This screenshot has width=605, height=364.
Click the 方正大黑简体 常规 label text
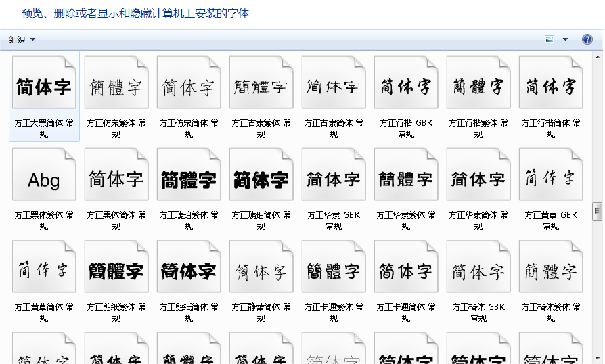point(44,129)
